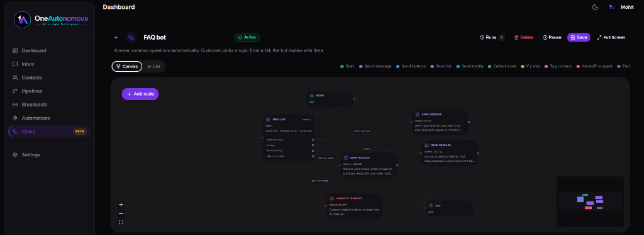The width and height of the screenshot is (644, 235).
Task: Click the Pricing option connector
Action: coord(313,146)
